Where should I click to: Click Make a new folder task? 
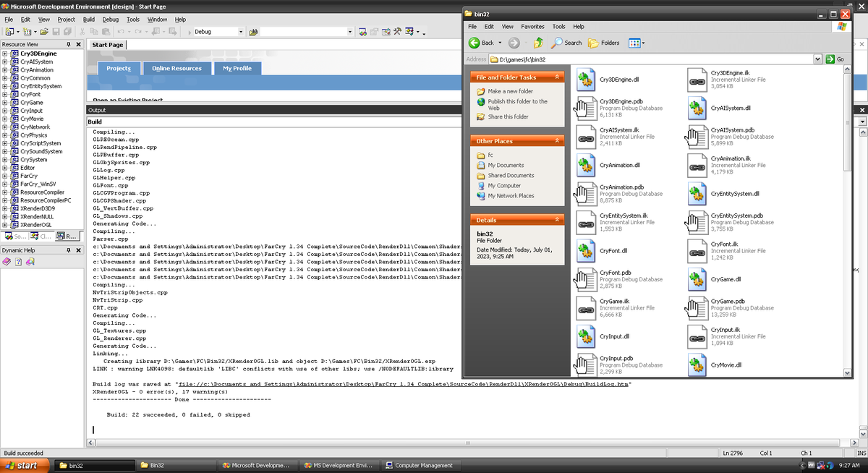coord(510,91)
